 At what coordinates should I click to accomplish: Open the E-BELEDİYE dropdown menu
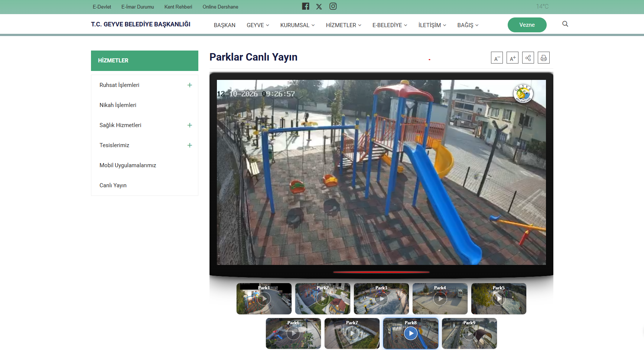(x=390, y=25)
